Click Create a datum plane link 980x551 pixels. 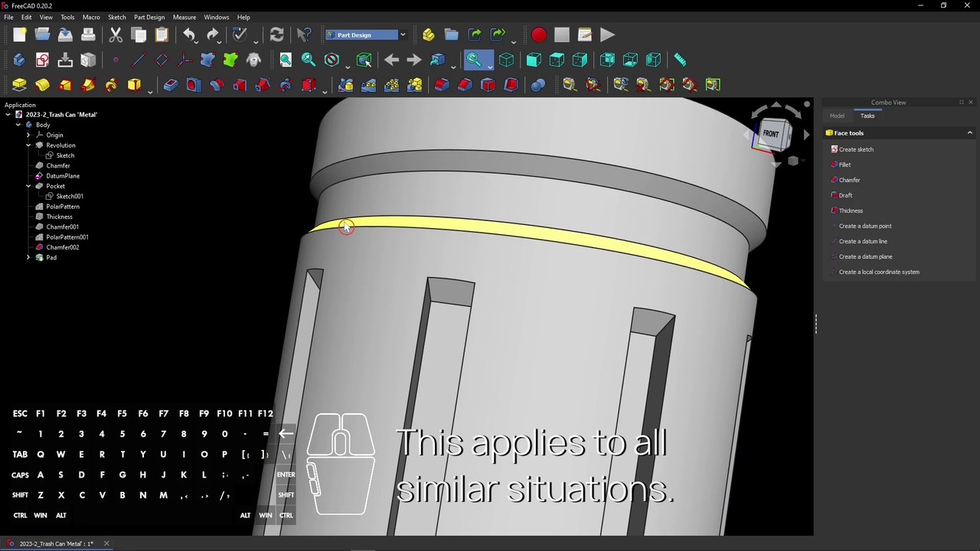[x=865, y=256]
